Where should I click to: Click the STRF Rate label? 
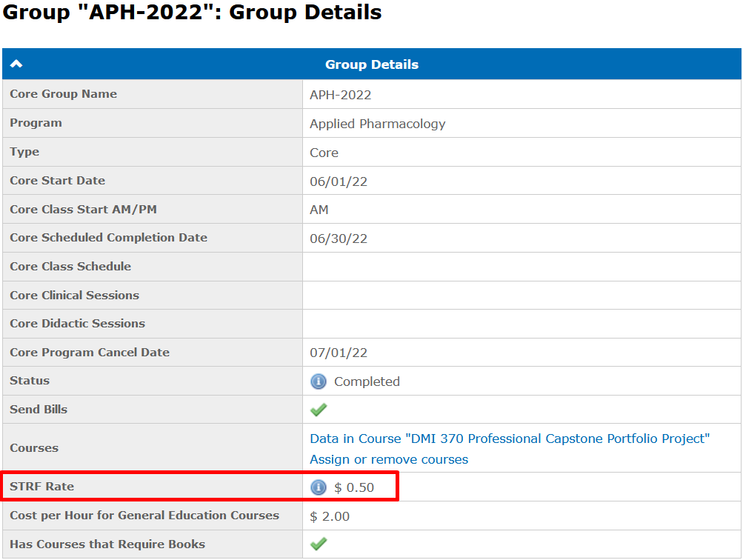click(41, 486)
